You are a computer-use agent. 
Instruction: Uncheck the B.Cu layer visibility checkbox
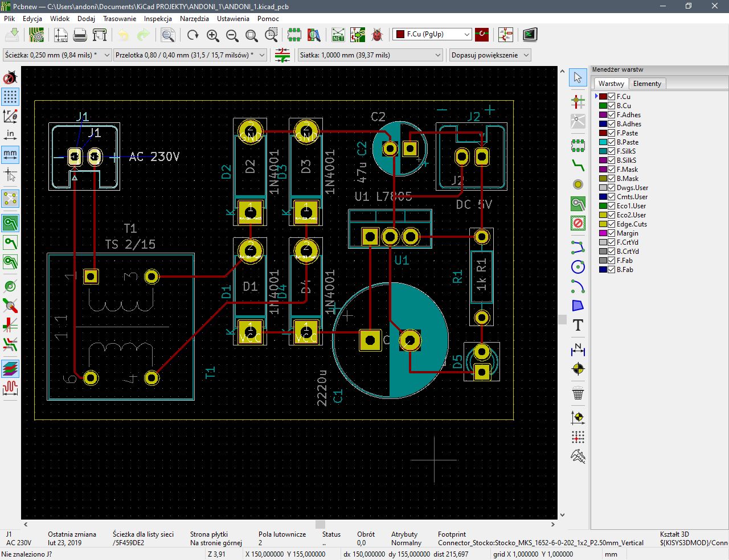point(611,106)
